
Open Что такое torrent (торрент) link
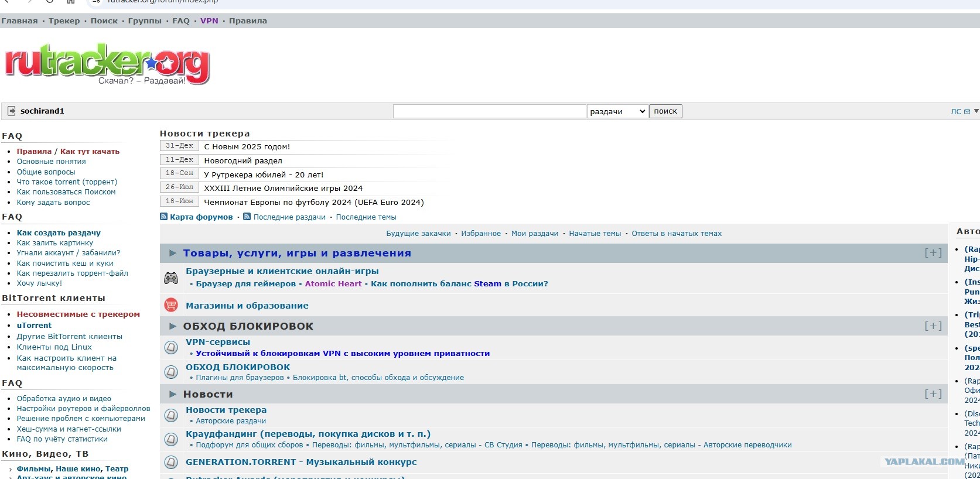coord(67,182)
